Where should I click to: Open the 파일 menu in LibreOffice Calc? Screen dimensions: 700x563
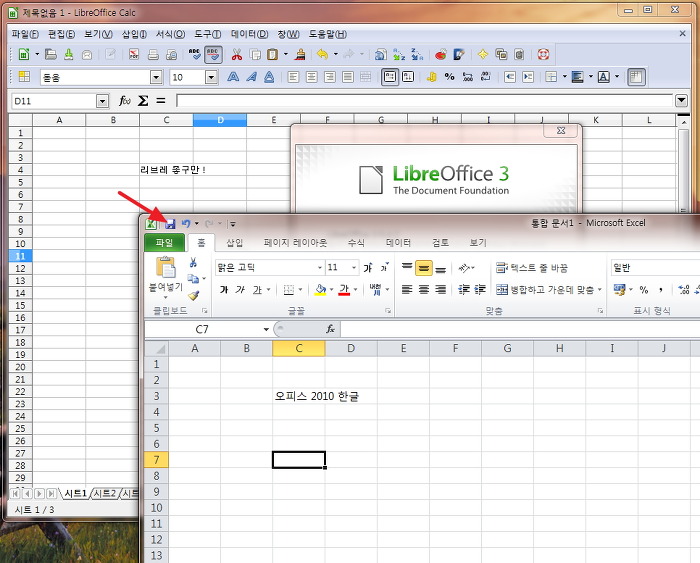25,34
